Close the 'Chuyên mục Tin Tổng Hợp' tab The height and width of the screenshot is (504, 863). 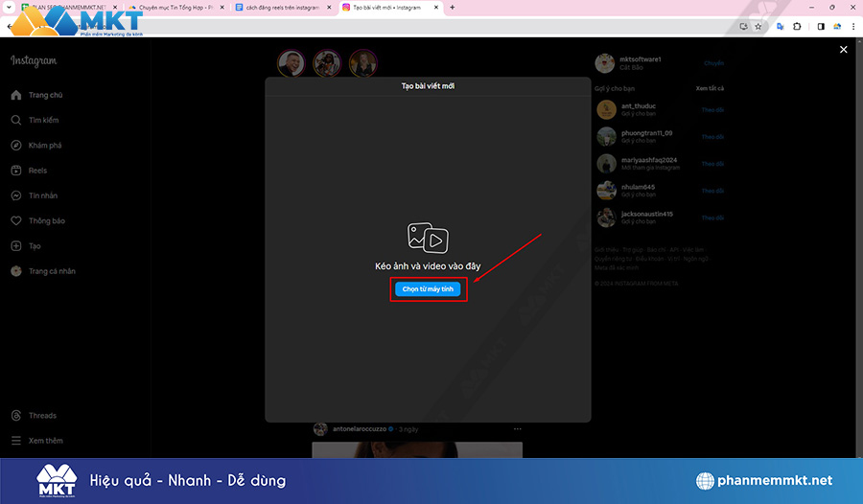[x=222, y=8]
